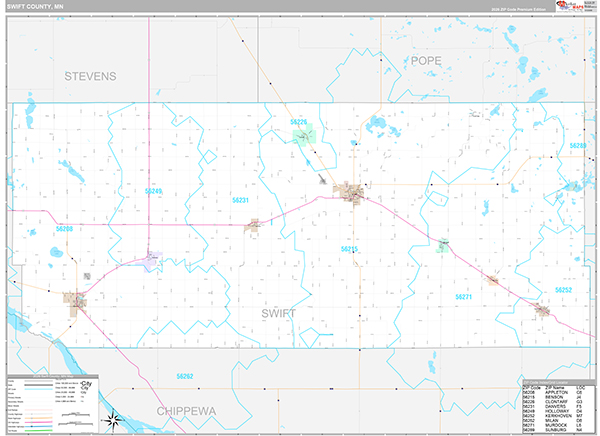Click the Benson city area at county center
This screenshot has height=436, width=600.
click(349, 193)
